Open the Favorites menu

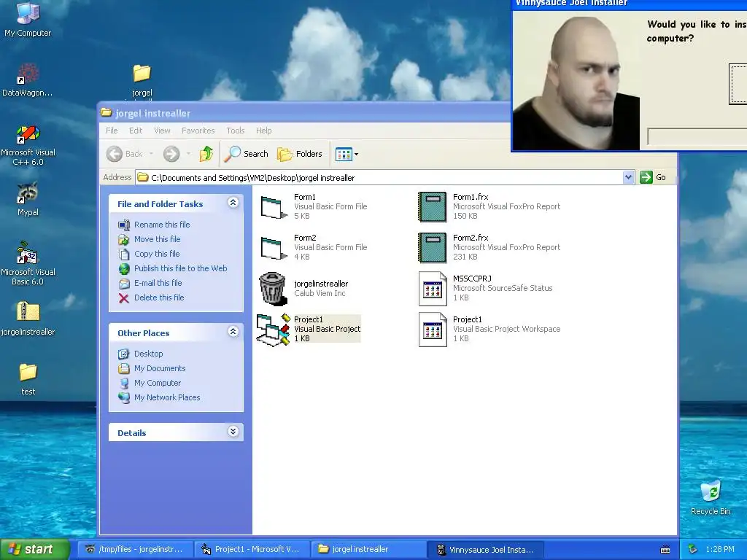[198, 131]
